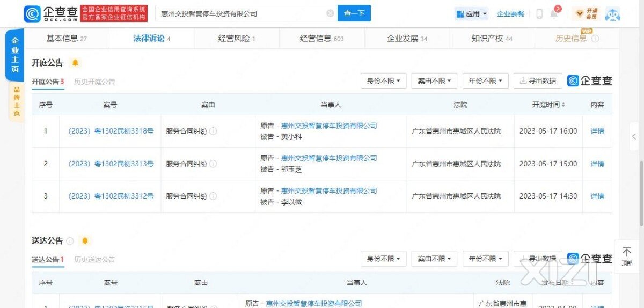Click the bell icon beside 开庭公告 heading
644x308 pixels.
75,63
